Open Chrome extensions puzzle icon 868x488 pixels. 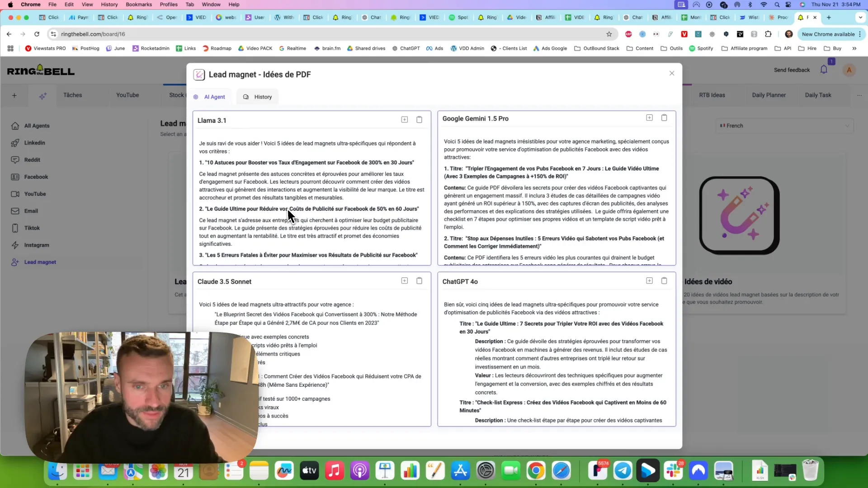click(x=768, y=34)
